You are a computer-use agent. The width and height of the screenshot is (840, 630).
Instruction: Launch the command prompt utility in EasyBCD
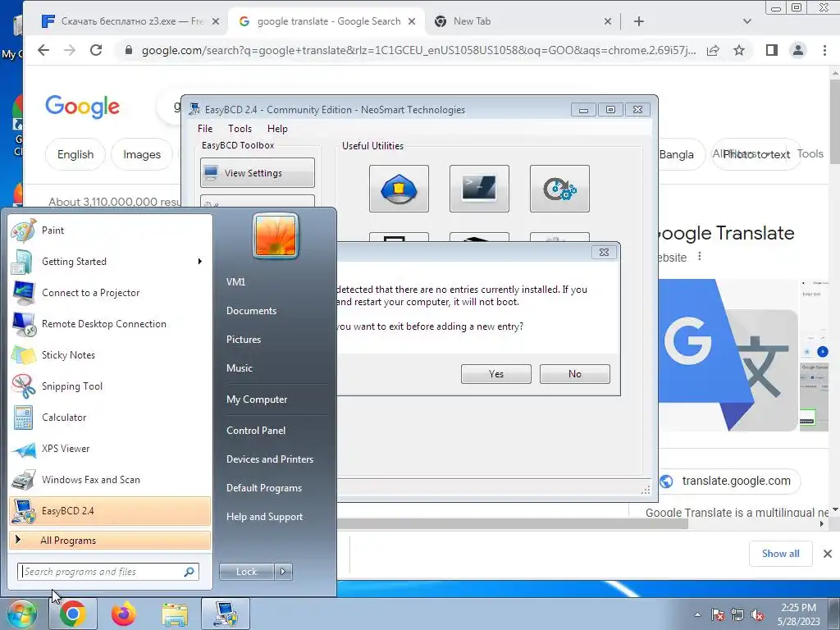[x=479, y=189]
